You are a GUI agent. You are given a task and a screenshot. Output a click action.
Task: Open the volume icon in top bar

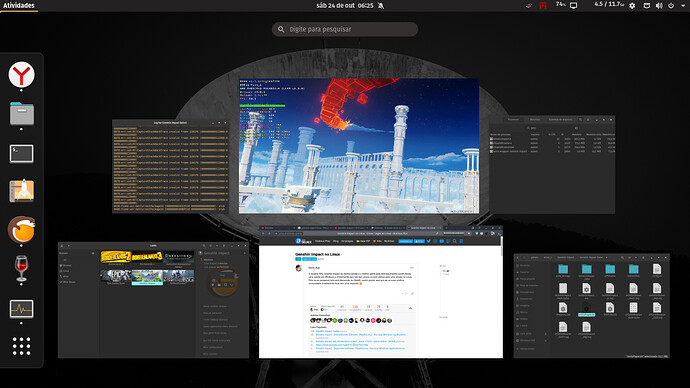pyautogui.click(x=659, y=6)
